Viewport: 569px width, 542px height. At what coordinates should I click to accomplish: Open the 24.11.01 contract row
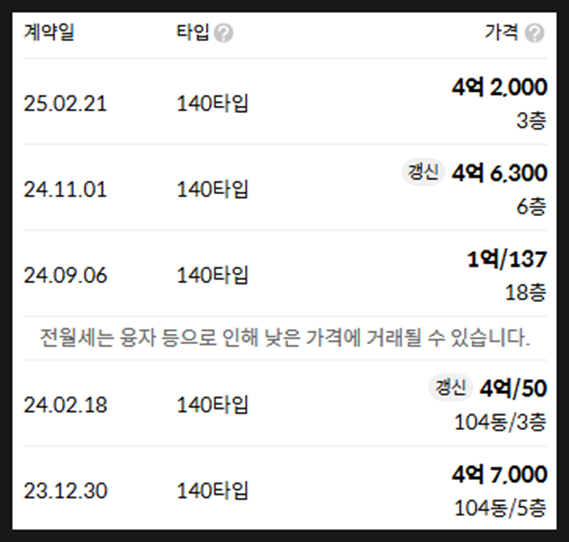coord(285,188)
